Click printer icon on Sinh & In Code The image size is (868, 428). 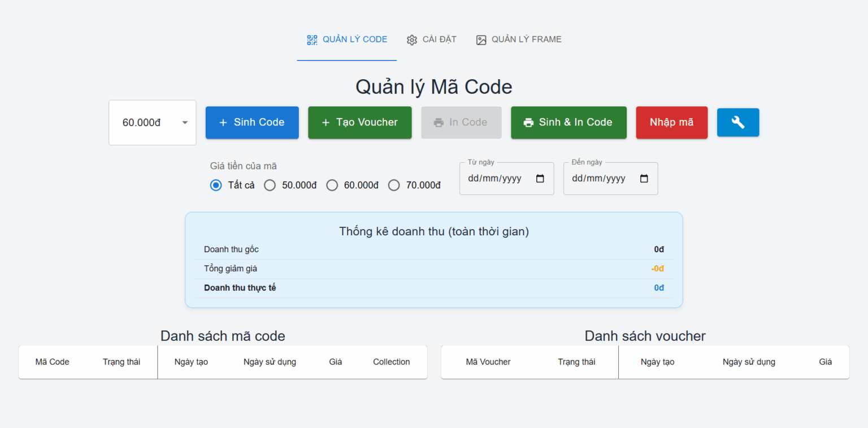tap(528, 123)
